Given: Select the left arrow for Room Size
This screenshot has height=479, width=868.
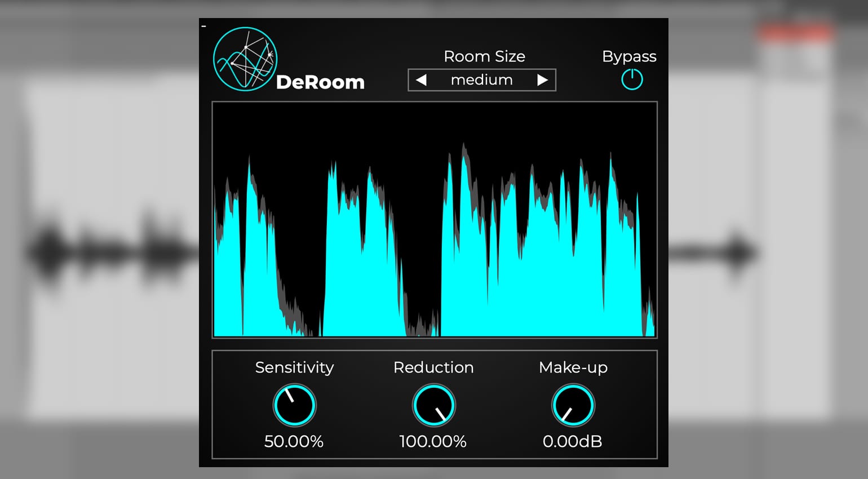Looking at the screenshot, I should [x=421, y=80].
